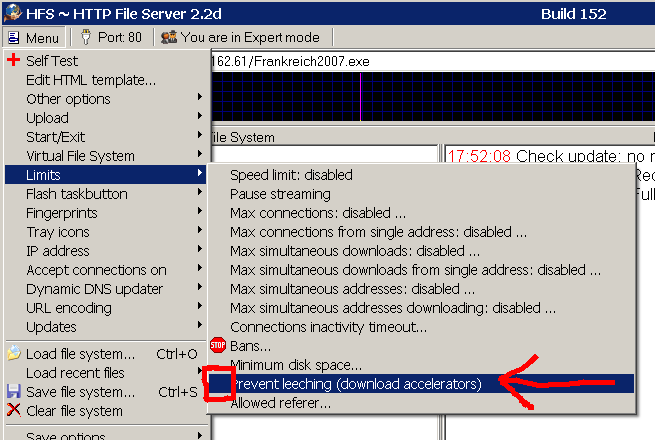This screenshot has width=655, height=440.
Task: Open Allowed referer... setting
Action: click(x=421, y=403)
